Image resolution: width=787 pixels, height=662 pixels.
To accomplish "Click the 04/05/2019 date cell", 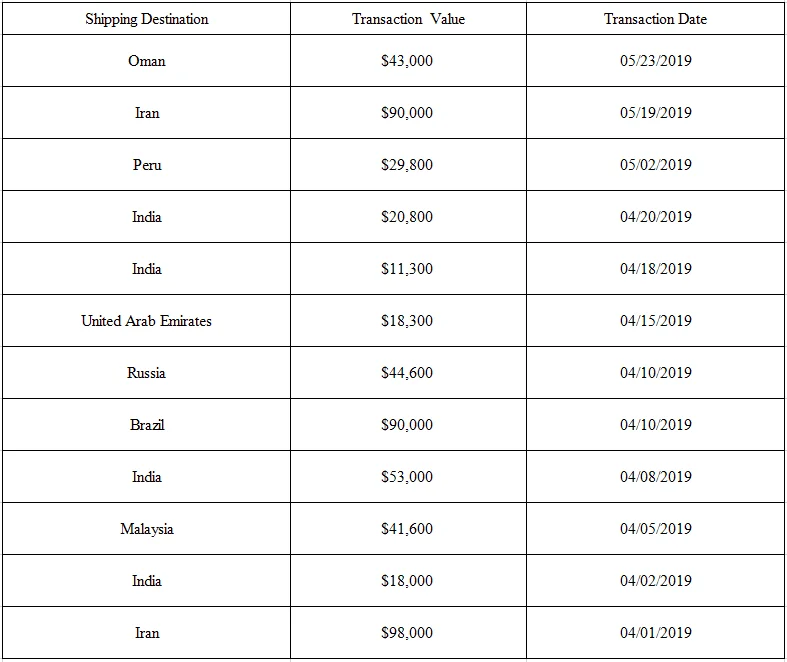I will (655, 529).
